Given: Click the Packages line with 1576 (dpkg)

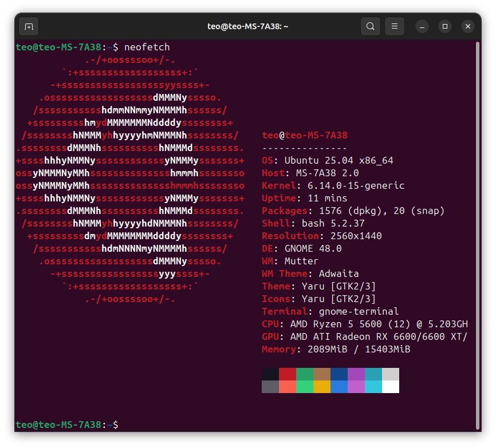Looking at the screenshot, I should pyautogui.click(x=353, y=211).
